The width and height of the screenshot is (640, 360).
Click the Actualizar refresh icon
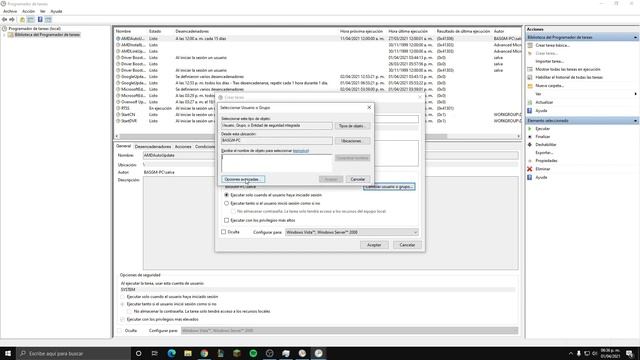click(530, 102)
